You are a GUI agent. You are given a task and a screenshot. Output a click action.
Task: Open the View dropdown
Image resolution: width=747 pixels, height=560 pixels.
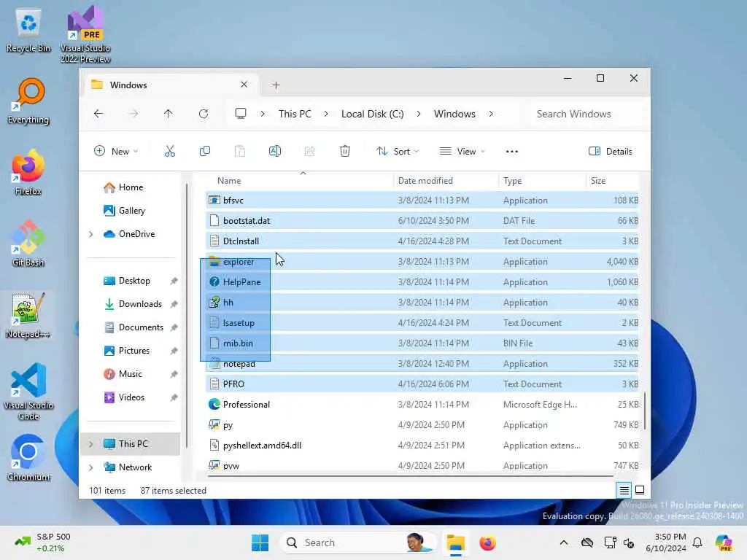tap(462, 152)
